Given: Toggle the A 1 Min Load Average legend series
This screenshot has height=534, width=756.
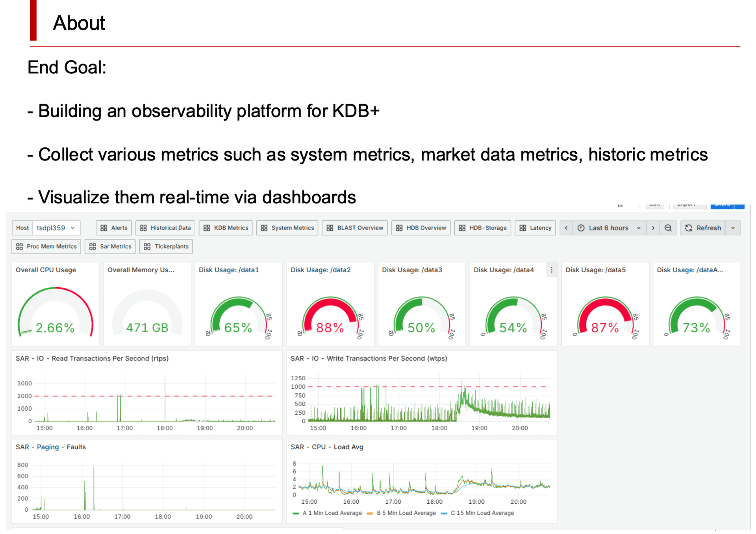Looking at the screenshot, I should pos(328,513).
